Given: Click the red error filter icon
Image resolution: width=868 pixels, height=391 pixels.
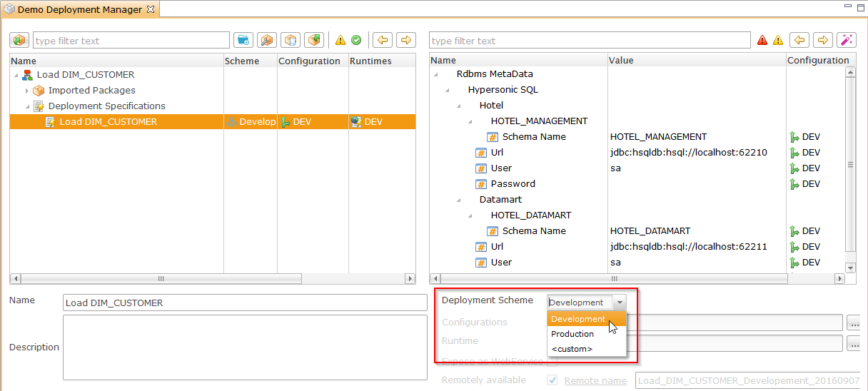Looking at the screenshot, I should pos(762,41).
